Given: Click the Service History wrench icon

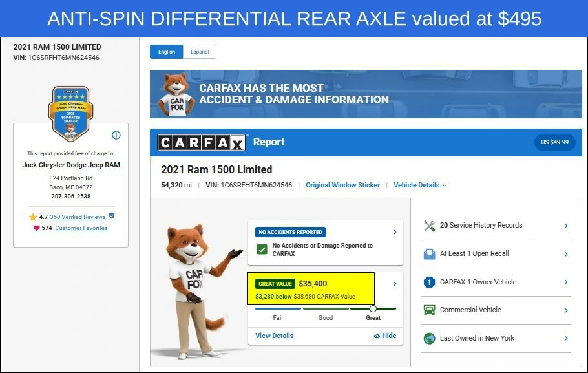Looking at the screenshot, I should (x=430, y=226).
